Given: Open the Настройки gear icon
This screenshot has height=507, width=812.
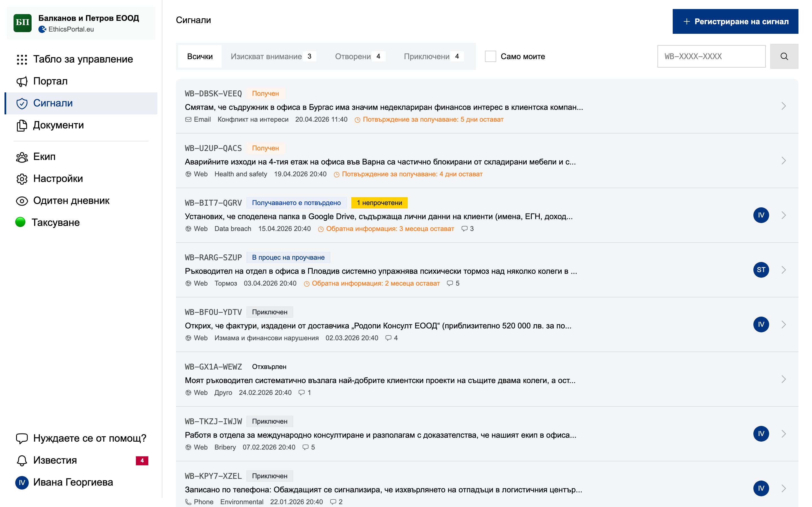Looking at the screenshot, I should 22,179.
